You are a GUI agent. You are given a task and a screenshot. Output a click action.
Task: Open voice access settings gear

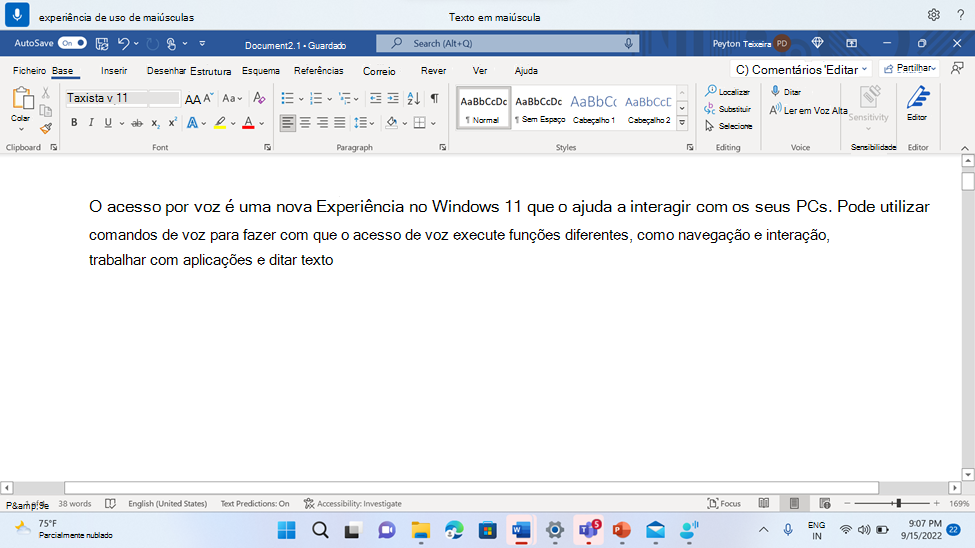coord(933,15)
